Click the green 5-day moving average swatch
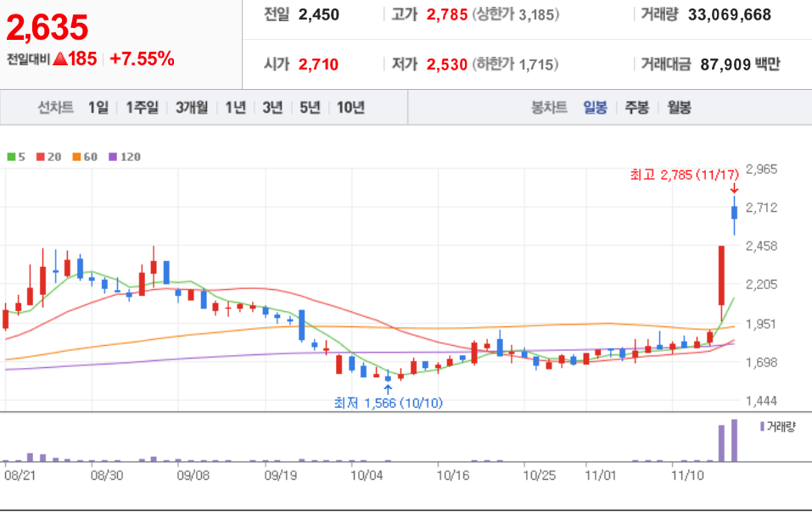 point(11,157)
